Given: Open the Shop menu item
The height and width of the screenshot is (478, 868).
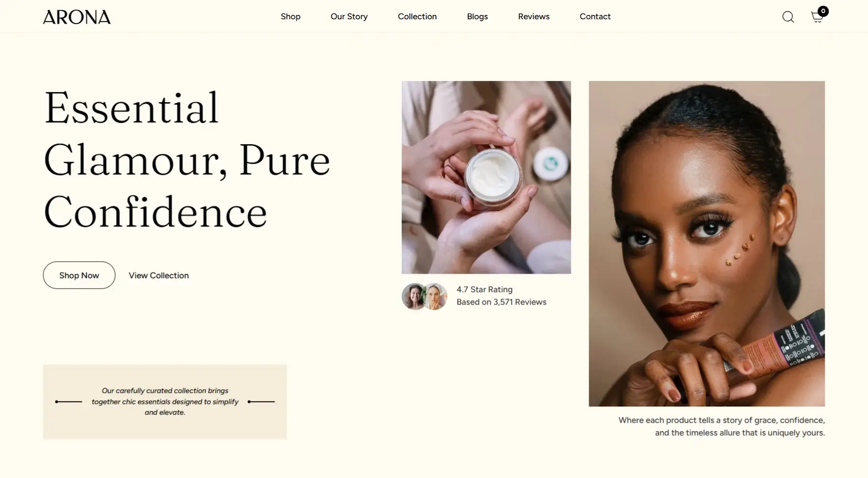Looking at the screenshot, I should [290, 16].
